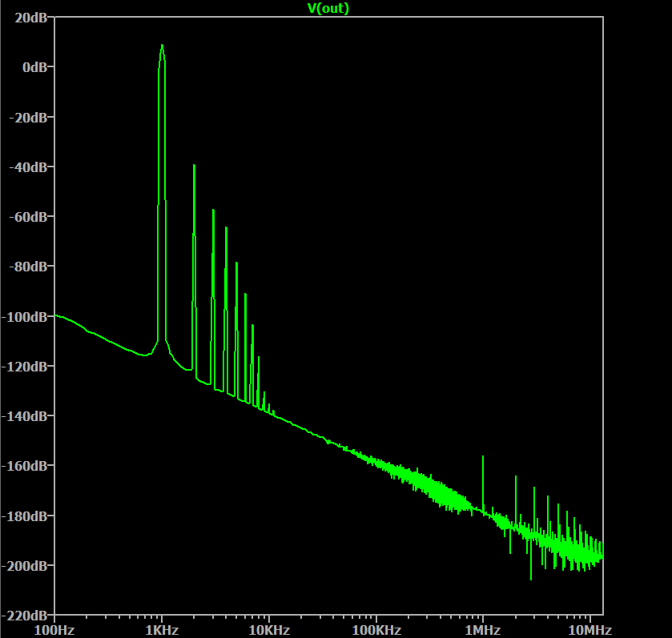Click the 100Hz frequency axis label

click(54, 630)
